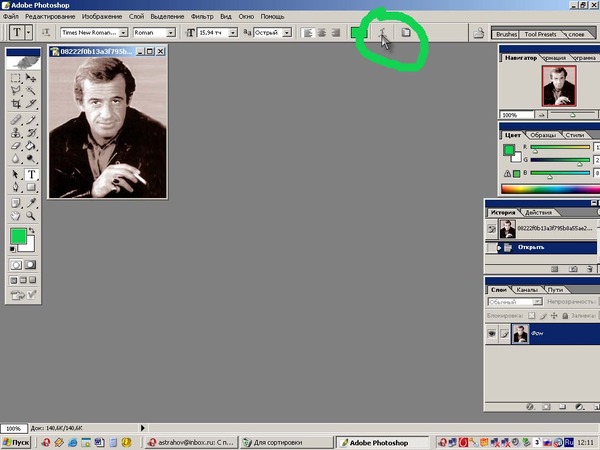Create new snapshot in History panel
Image resolution: width=600 pixels, height=450 pixels.
click(x=573, y=269)
